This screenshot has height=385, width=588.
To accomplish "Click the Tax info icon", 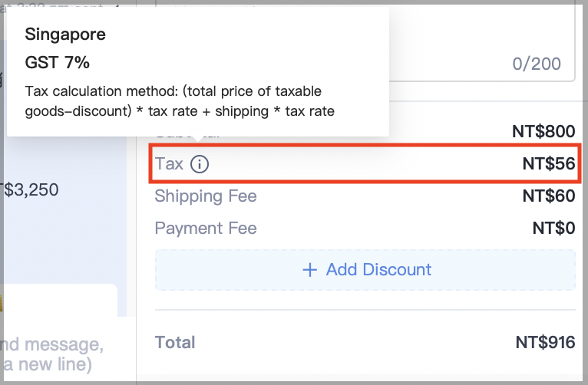I will pos(199,164).
